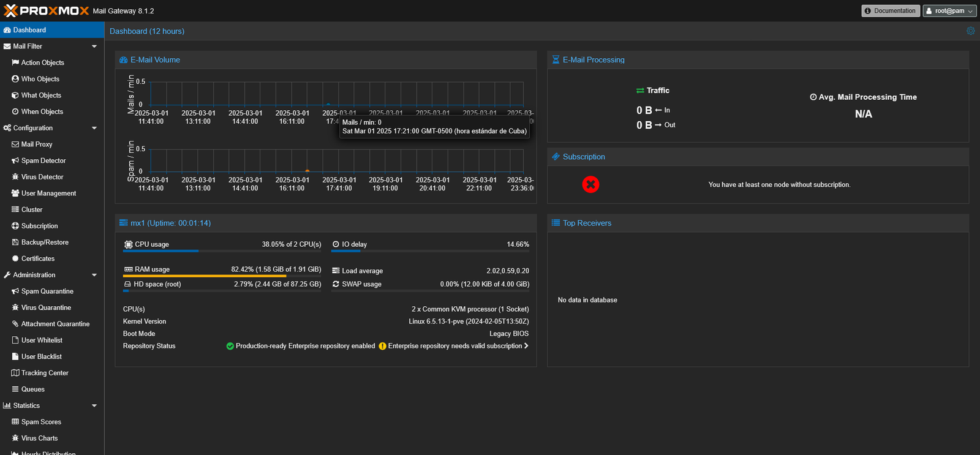
Task: Click the yellow repository warning icon
Action: pos(382,346)
